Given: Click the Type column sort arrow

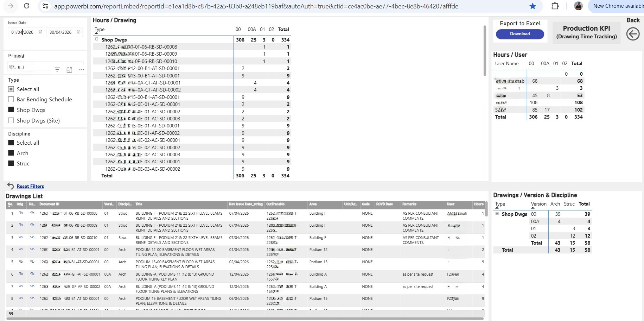Looking at the screenshot, I should (x=96, y=32).
